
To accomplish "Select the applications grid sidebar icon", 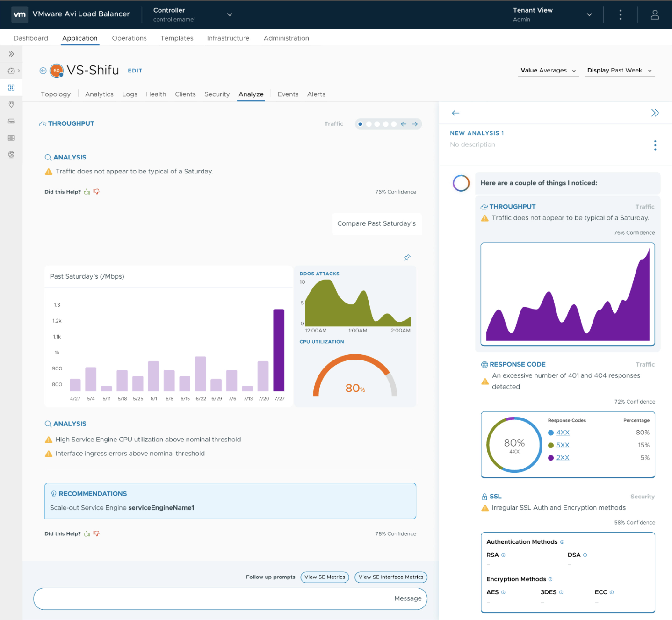I will (x=11, y=87).
